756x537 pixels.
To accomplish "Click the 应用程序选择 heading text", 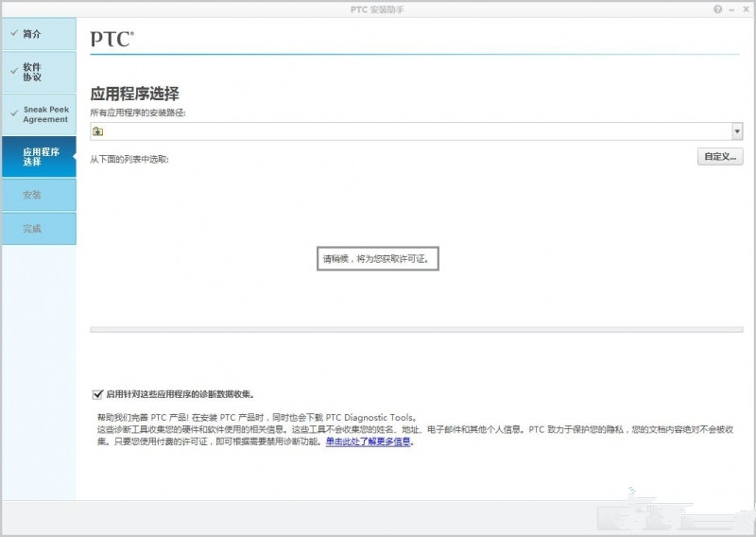I will tap(134, 93).
